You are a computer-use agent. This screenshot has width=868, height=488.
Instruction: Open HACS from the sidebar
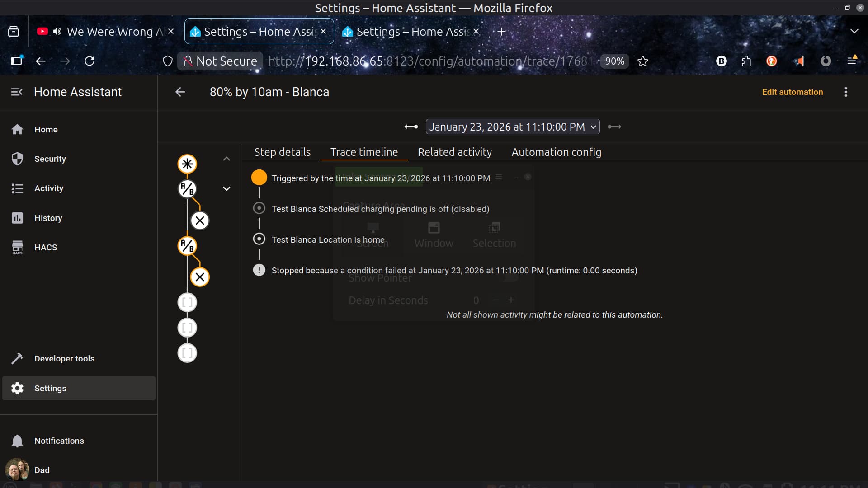[x=46, y=247]
